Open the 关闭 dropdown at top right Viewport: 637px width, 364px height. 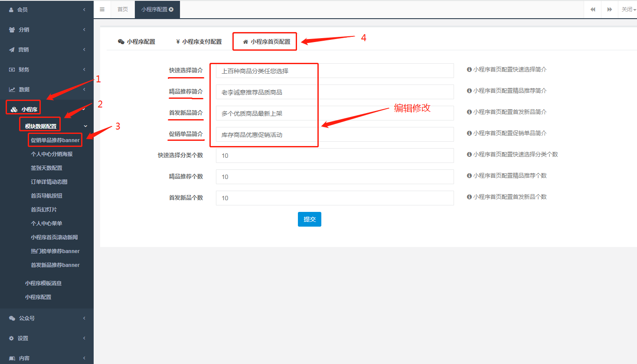[x=629, y=9]
